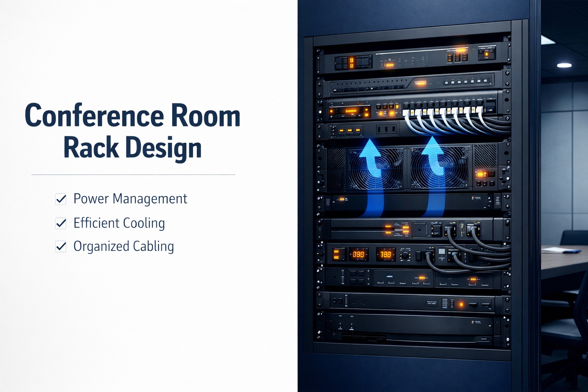Check the Power Management checkbox
This screenshot has height=392, width=588.
tap(60, 199)
